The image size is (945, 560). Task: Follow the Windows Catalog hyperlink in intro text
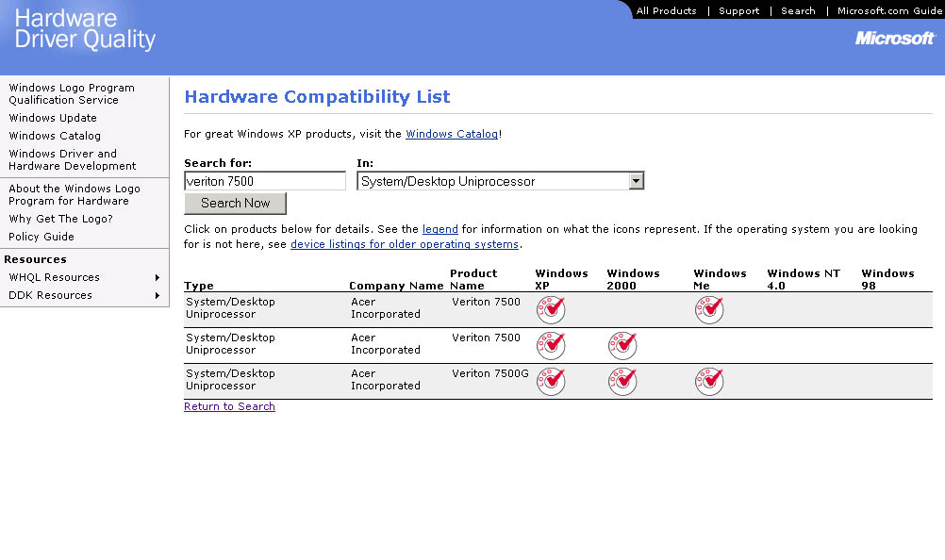coord(451,134)
